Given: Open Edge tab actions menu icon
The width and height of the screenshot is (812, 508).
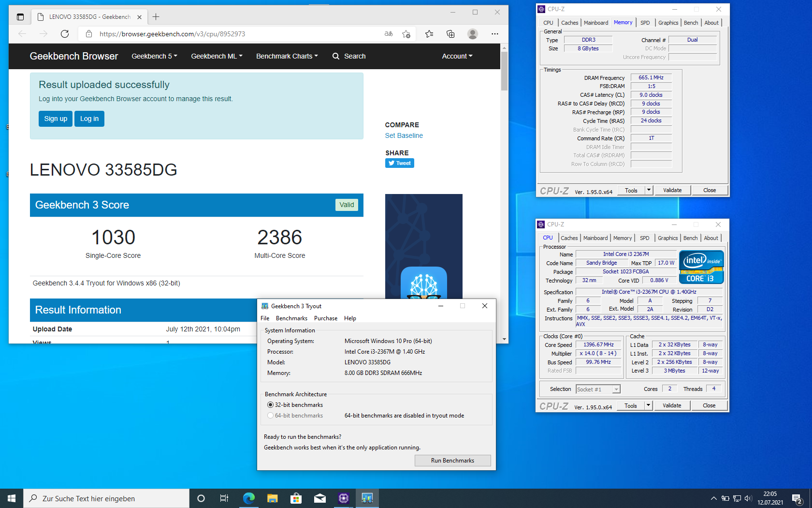Looking at the screenshot, I should 20,17.
